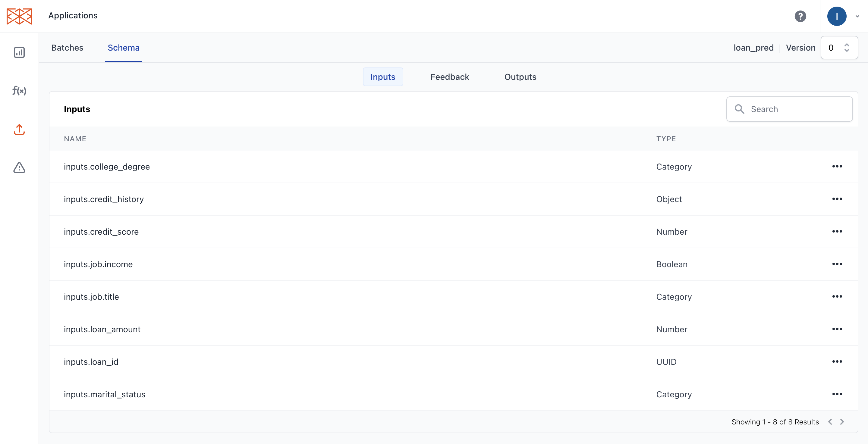
Task: Click the Applications header label
Action: coord(73,15)
